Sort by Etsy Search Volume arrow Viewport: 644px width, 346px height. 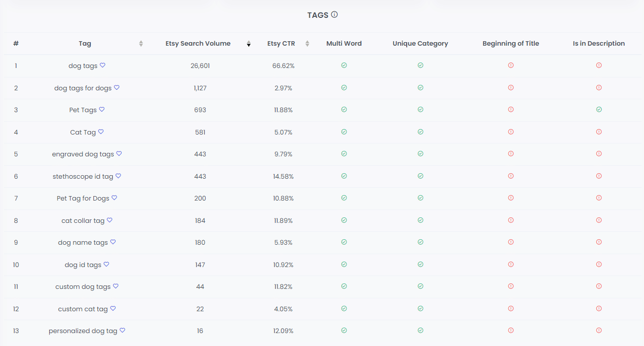249,44
